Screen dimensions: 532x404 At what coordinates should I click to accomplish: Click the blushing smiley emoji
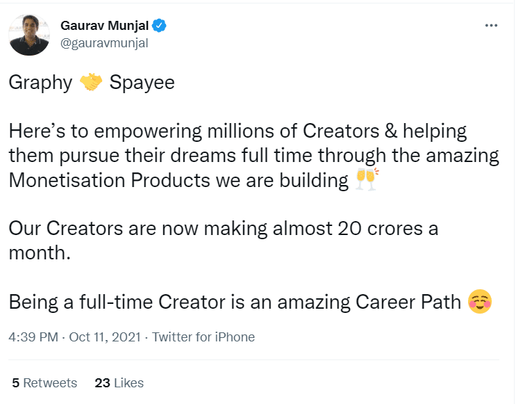[x=480, y=302]
